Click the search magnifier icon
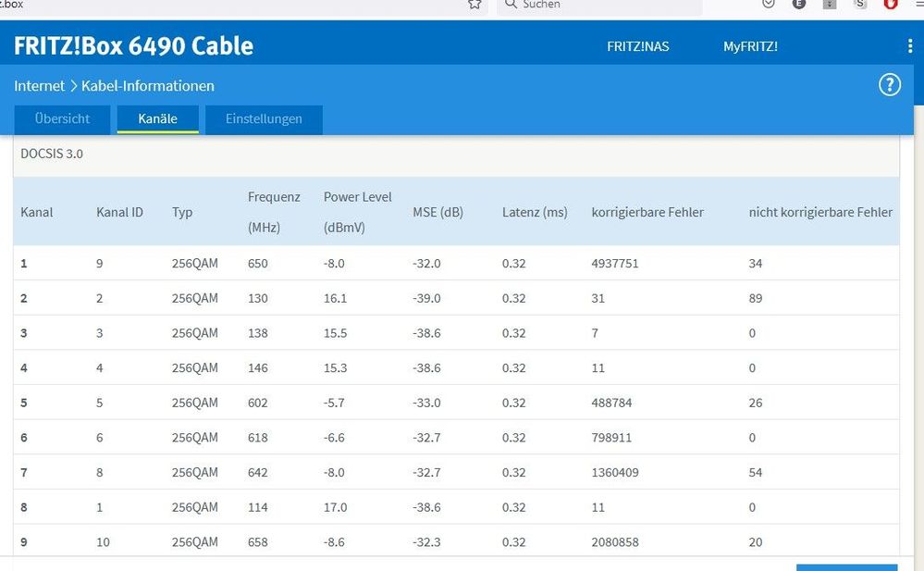924x571 pixels. point(511,4)
